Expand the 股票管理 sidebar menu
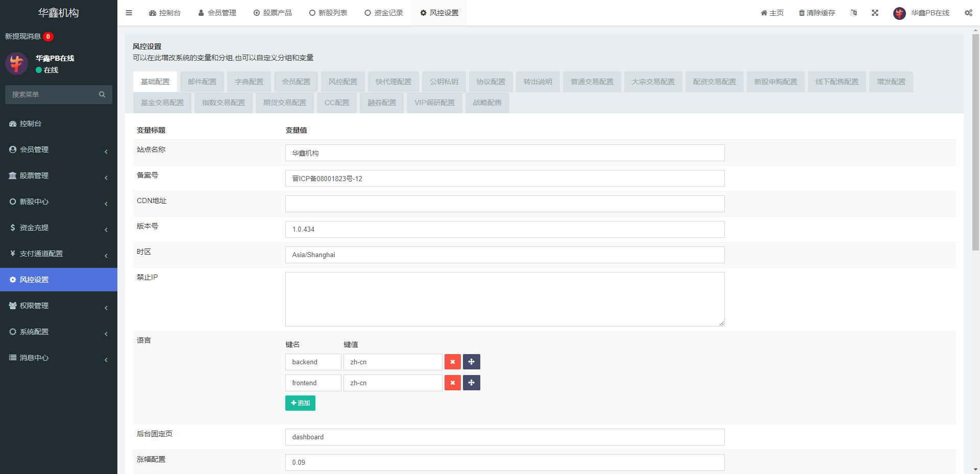Screen dimensions: 980x474 (59, 176)
